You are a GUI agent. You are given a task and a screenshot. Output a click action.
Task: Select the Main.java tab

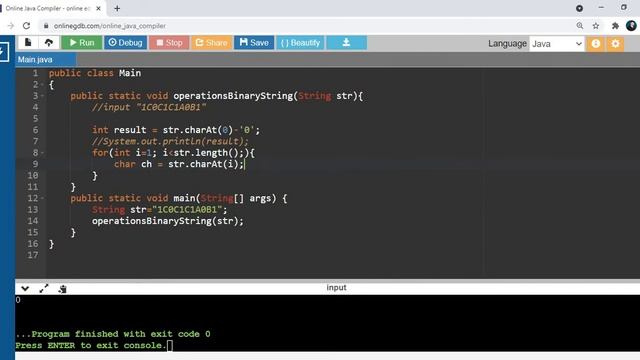click(45, 60)
